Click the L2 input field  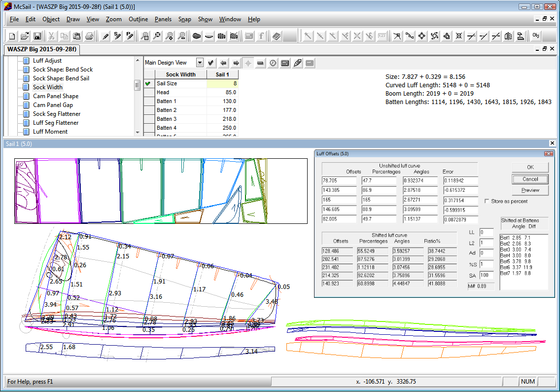(487, 244)
